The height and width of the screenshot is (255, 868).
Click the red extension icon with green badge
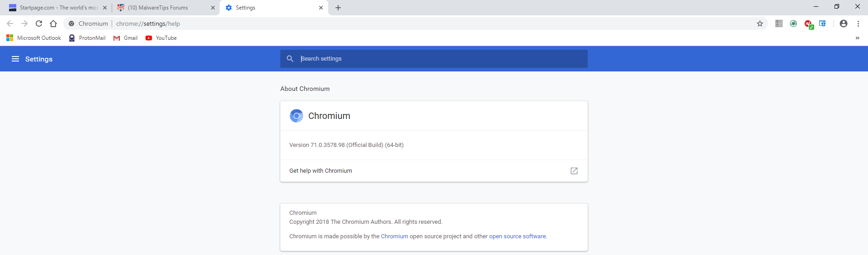[808, 24]
